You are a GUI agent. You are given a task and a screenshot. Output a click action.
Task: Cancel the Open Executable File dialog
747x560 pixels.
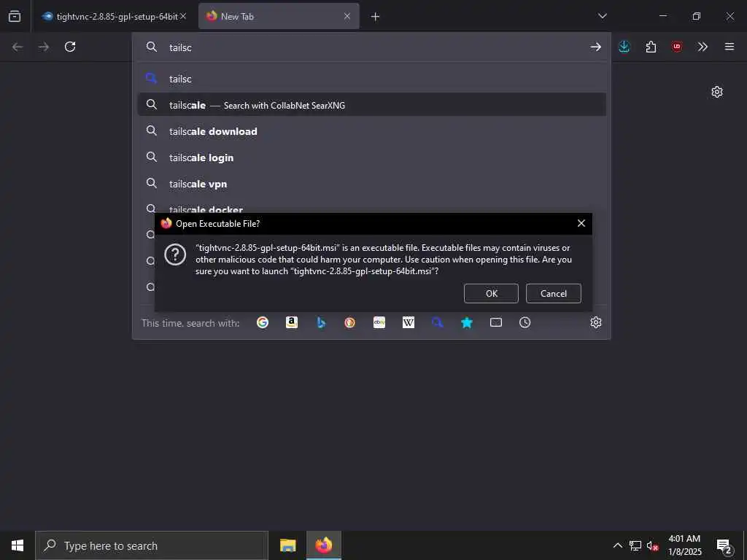tap(554, 293)
